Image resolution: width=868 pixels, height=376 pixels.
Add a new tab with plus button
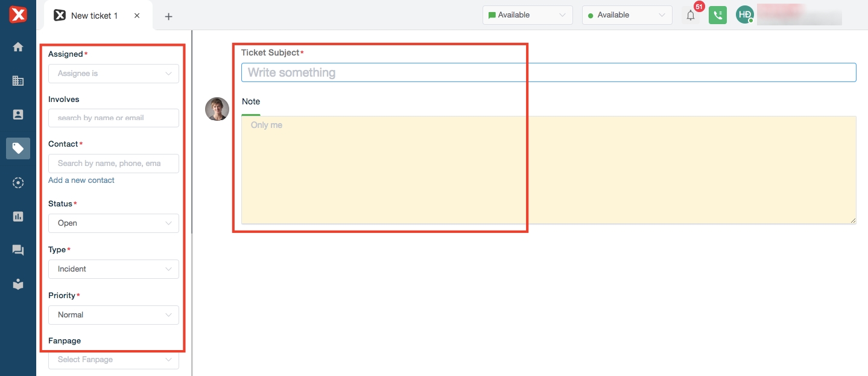169,16
